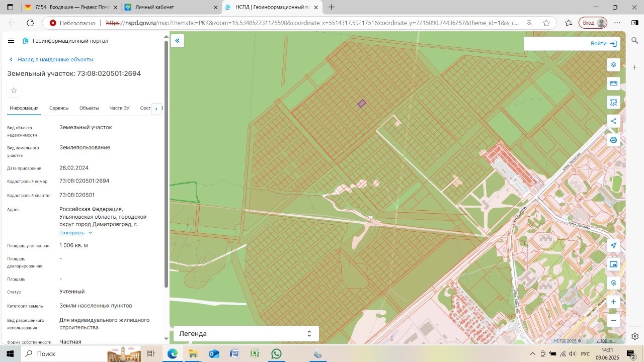Open the Windows Start menu
Viewport: 644px width, 362px height.
(x=10, y=354)
